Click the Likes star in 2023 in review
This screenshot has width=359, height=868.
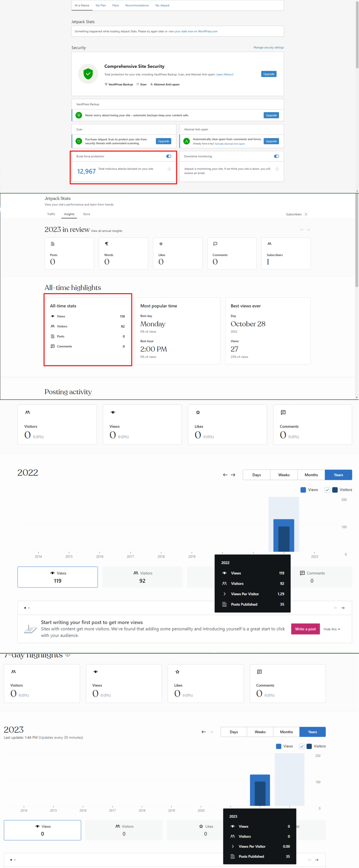click(161, 244)
